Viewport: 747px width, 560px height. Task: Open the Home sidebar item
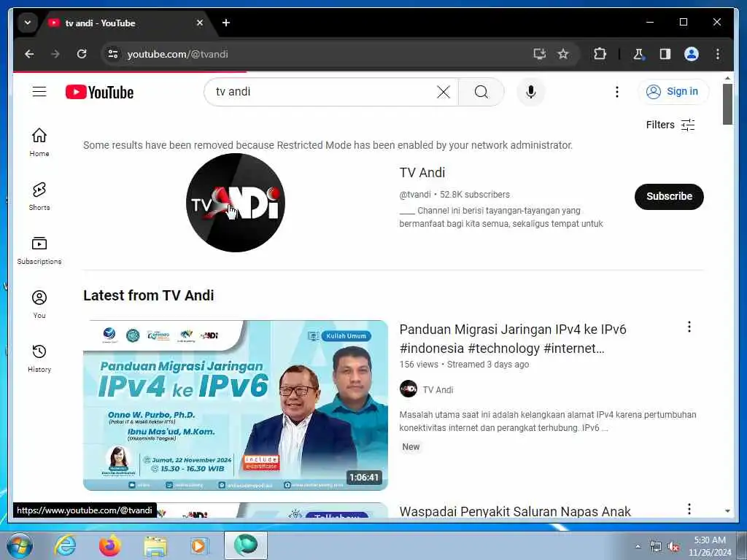coord(39,142)
